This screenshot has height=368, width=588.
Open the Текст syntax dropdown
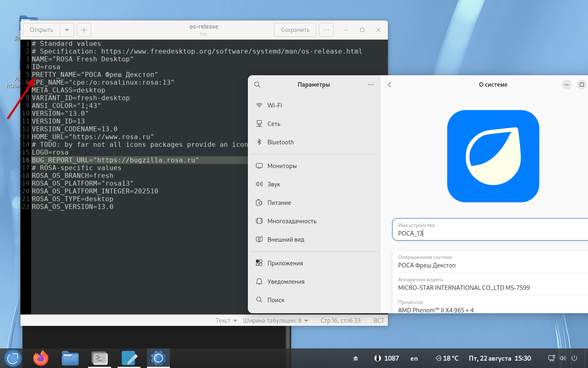pyautogui.click(x=226, y=321)
